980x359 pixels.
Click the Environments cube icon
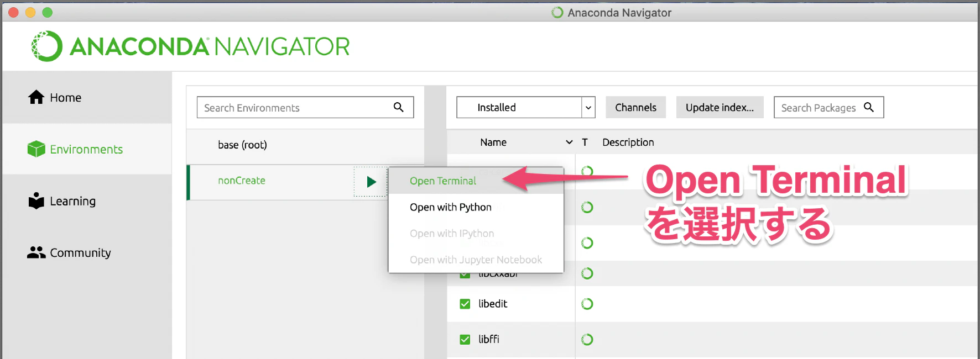pyautogui.click(x=37, y=149)
